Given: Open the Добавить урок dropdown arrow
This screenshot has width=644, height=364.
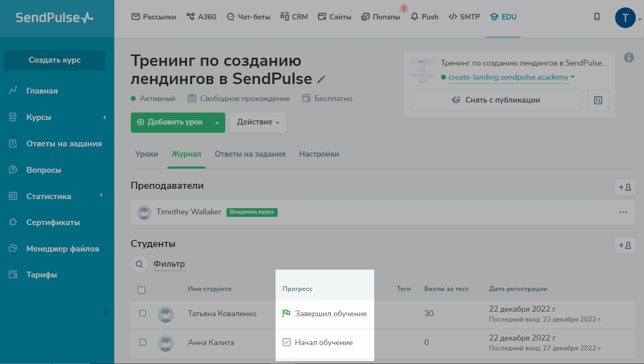Looking at the screenshot, I should pos(217,122).
